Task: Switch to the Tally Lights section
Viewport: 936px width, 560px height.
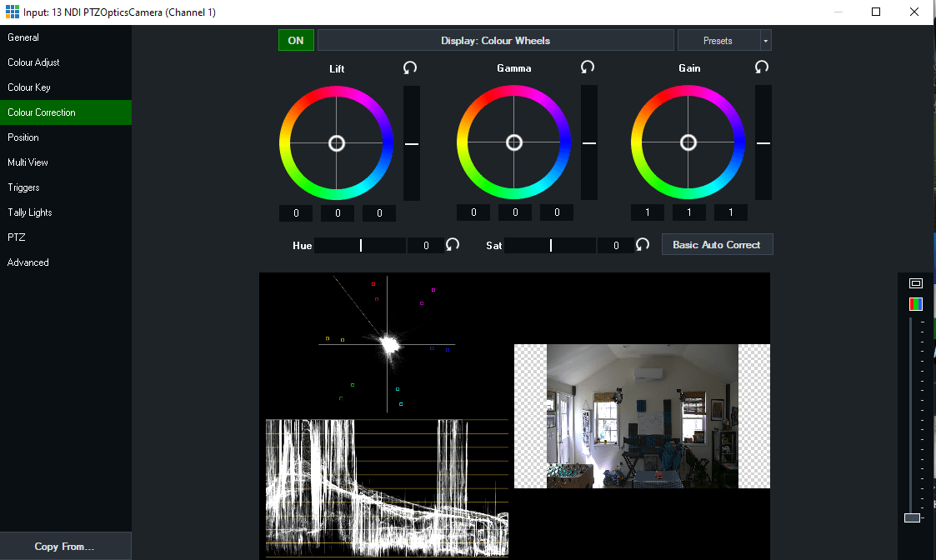Action: 29,212
